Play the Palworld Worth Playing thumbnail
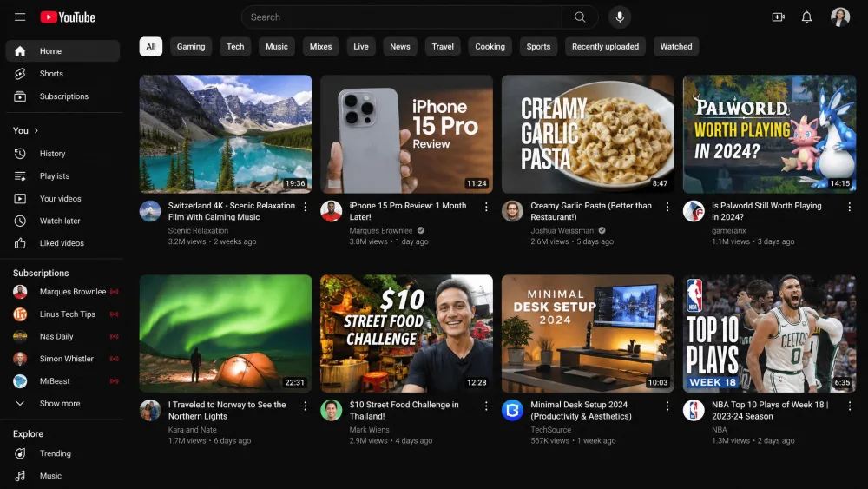This screenshot has width=868, height=489. (x=769, y=134)
